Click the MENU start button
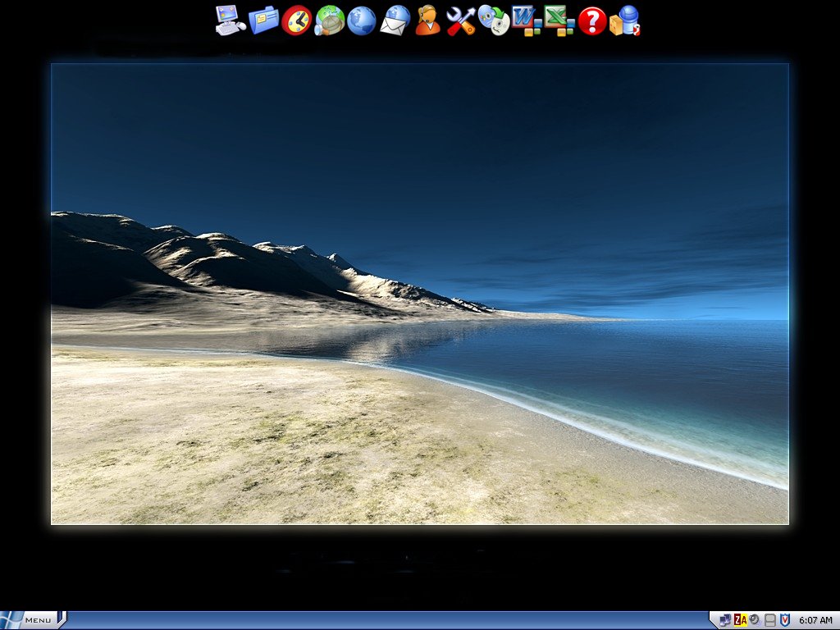840x630 pixels. pos(31,620)
